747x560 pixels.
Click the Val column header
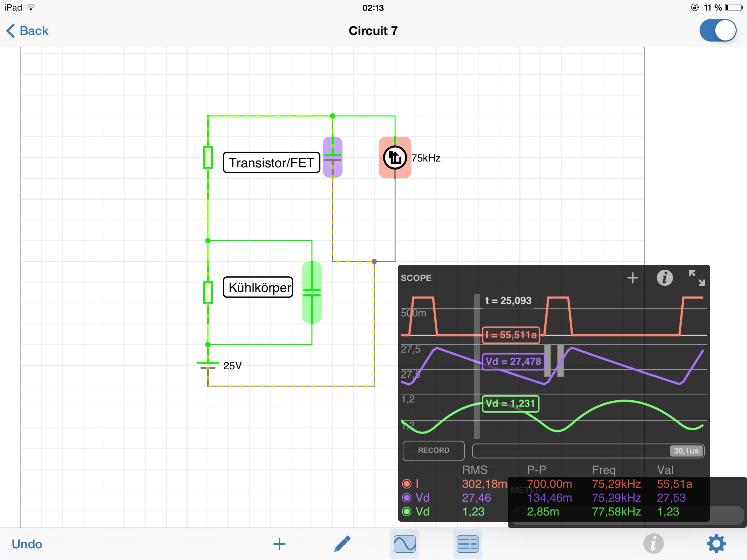665,470
